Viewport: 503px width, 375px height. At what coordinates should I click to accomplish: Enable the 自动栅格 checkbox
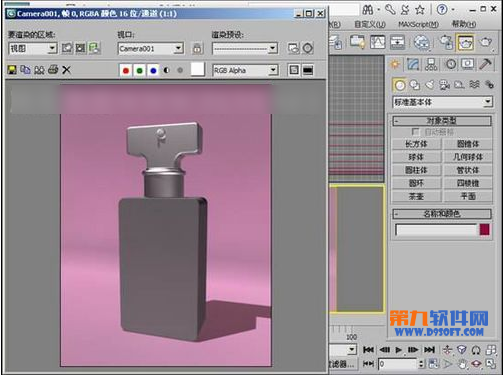click(x=415, y=132)
